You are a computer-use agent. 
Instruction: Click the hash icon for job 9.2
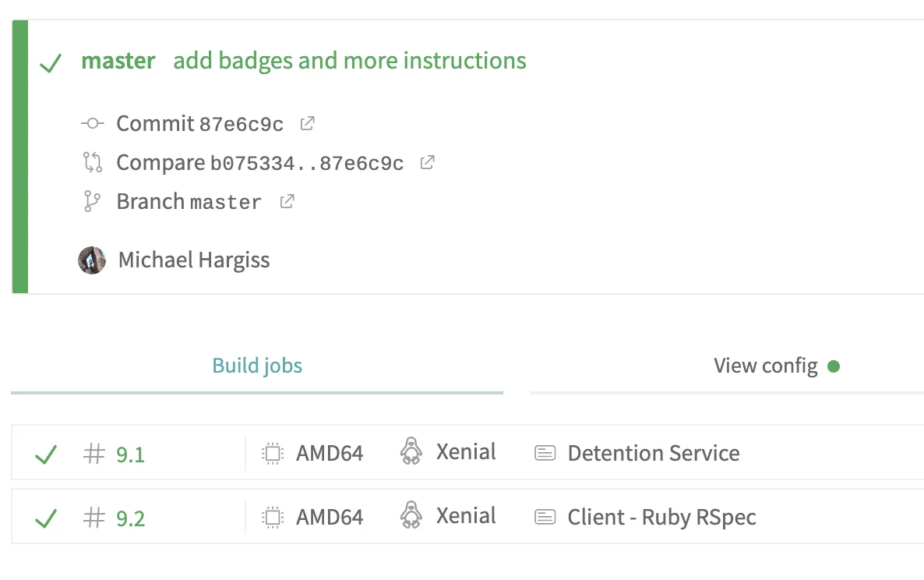(x=94, y=518)
